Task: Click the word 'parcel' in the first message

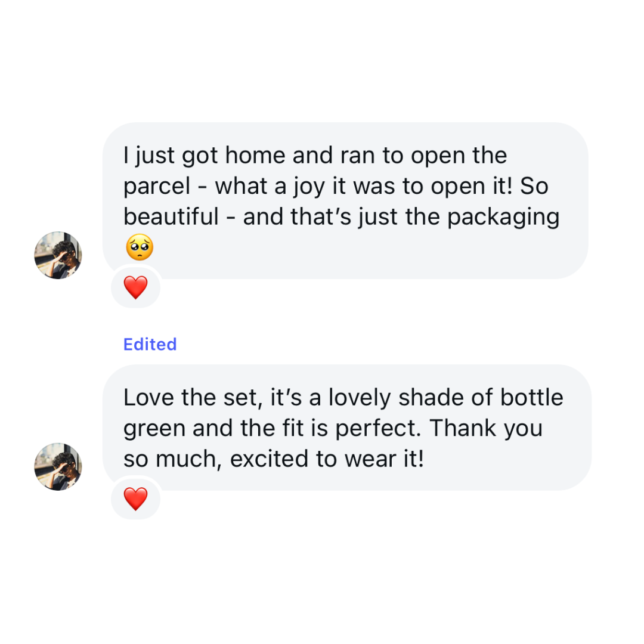Action: click(156, 187)
